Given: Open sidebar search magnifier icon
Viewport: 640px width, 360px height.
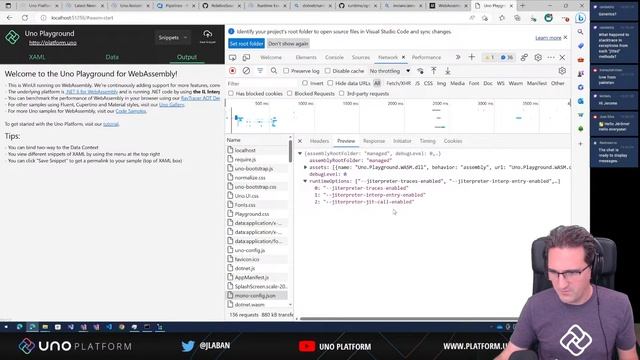Looking at the screenshot, I should tap(580, 32).
